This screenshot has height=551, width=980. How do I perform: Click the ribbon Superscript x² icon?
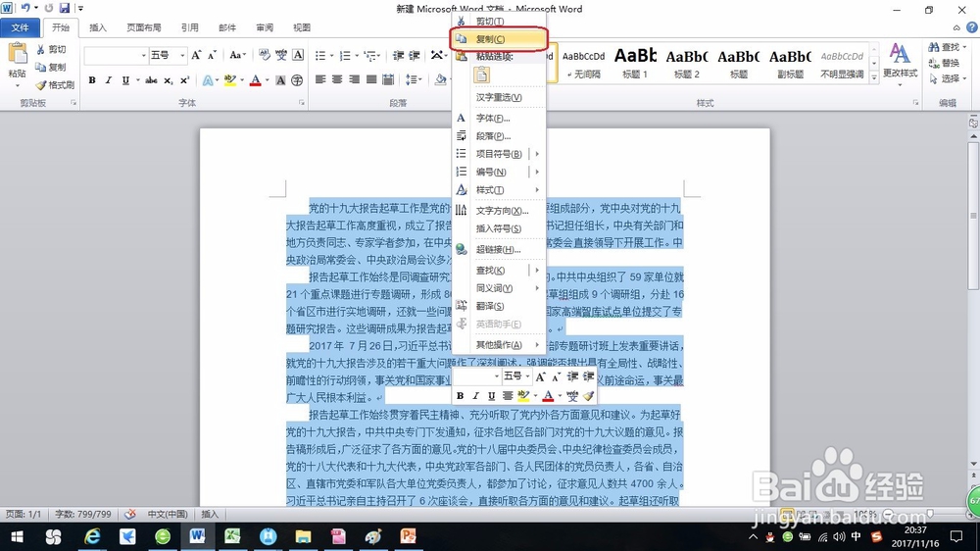click(184, 80)
